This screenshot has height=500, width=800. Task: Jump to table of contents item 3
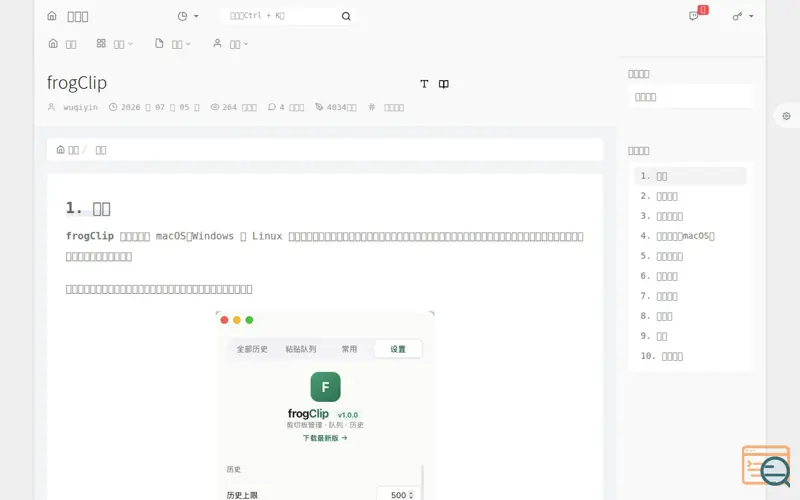(x=690, y=216)
